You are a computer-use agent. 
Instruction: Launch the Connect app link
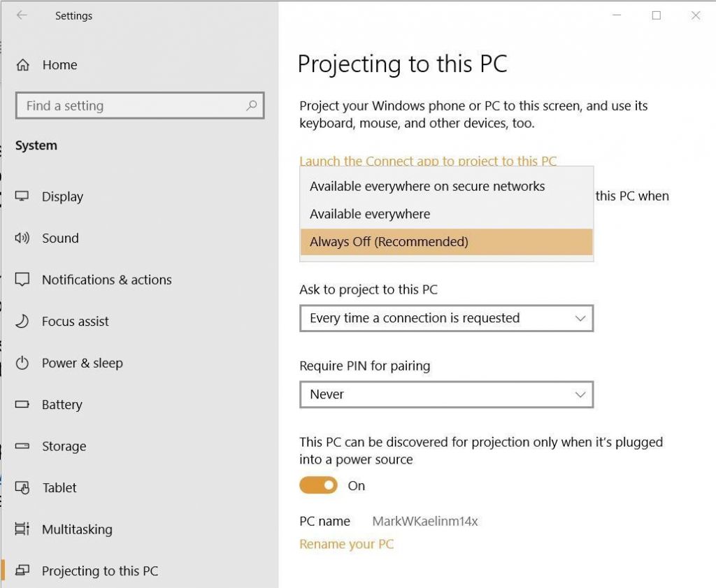coord(428,161)
